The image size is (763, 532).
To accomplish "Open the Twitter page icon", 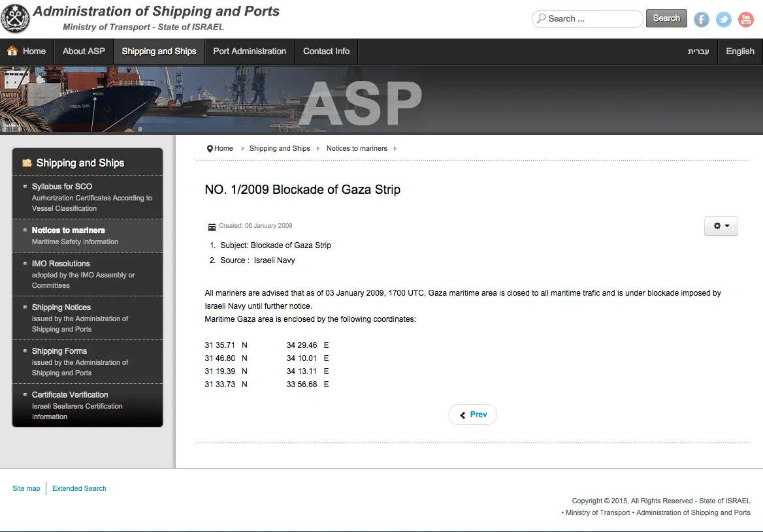I will click(x=723, y=20).
